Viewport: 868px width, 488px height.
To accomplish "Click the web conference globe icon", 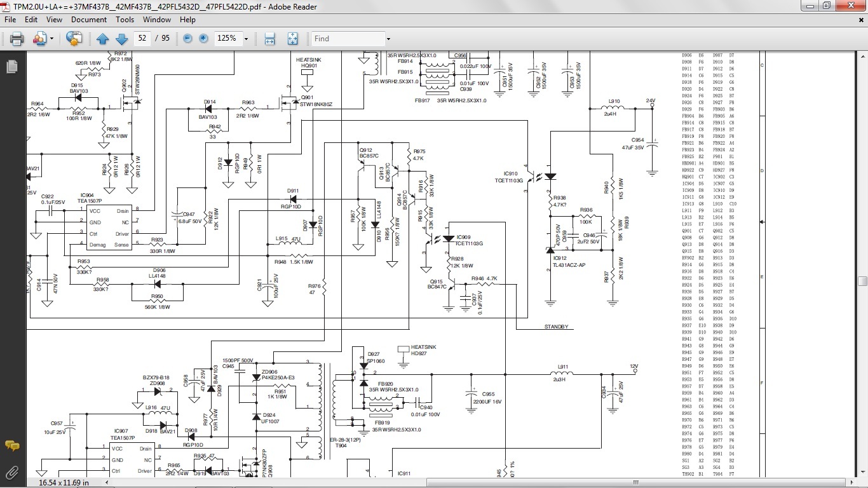I will click(x=74, y=39).
